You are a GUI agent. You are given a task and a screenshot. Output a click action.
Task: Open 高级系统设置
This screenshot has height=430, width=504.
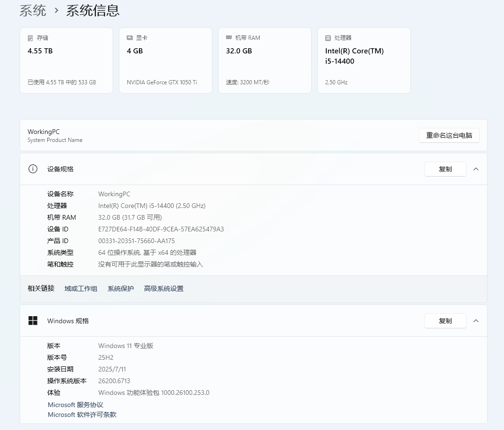163,289
